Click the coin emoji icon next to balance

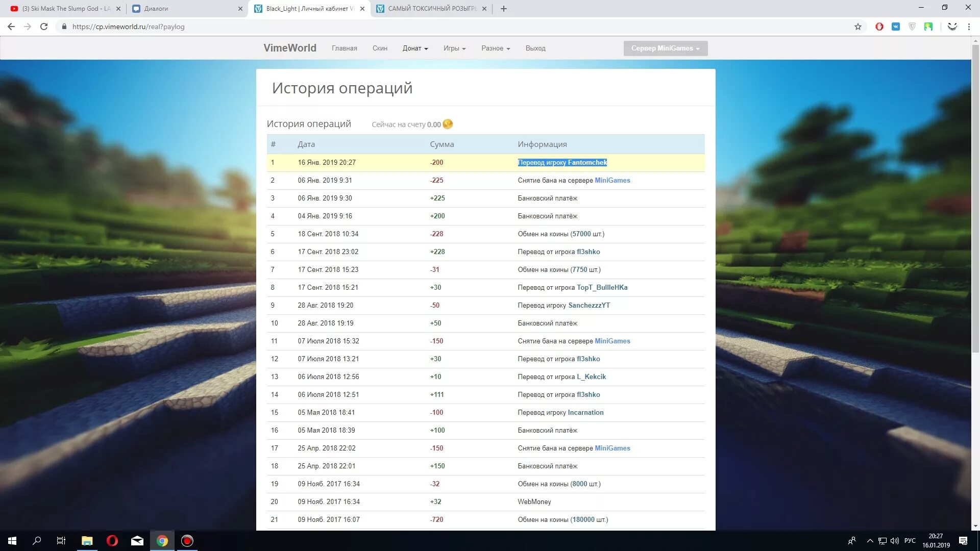[x=448, y=124]
